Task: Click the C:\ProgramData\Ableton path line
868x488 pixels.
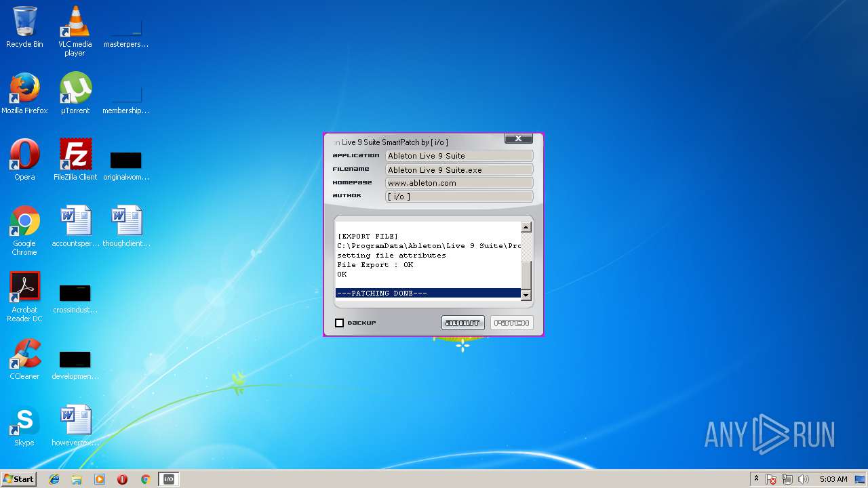Action: 429,246
